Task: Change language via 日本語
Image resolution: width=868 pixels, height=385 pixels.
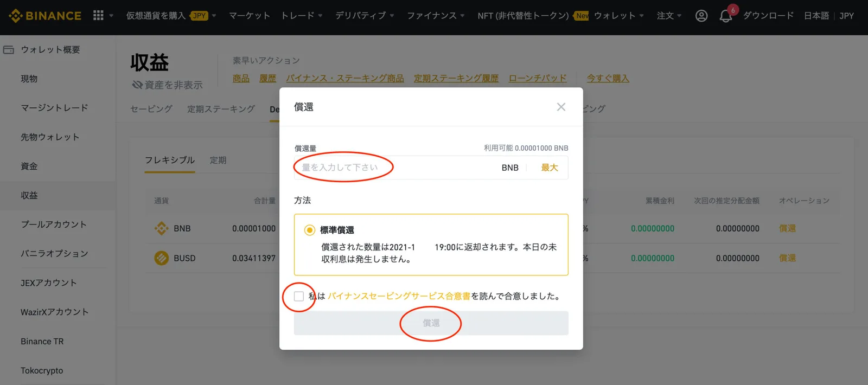Action: pos(816,16)
